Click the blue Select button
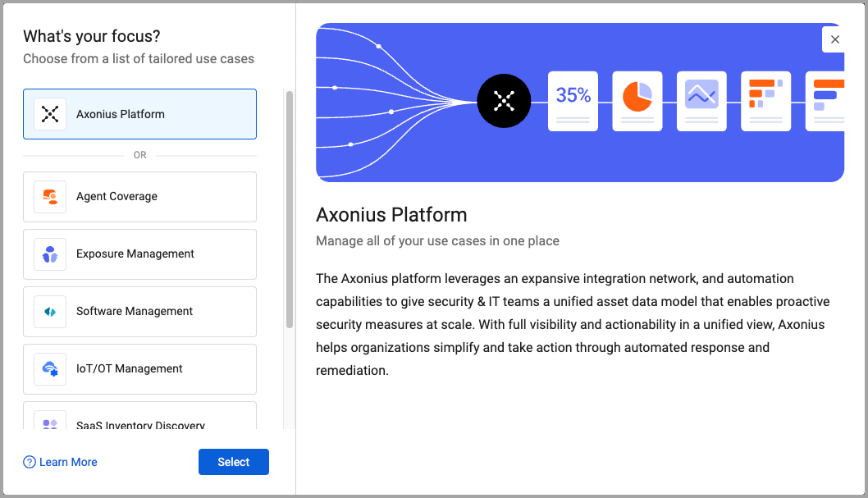Screen dimensions: 868x498 234,462
